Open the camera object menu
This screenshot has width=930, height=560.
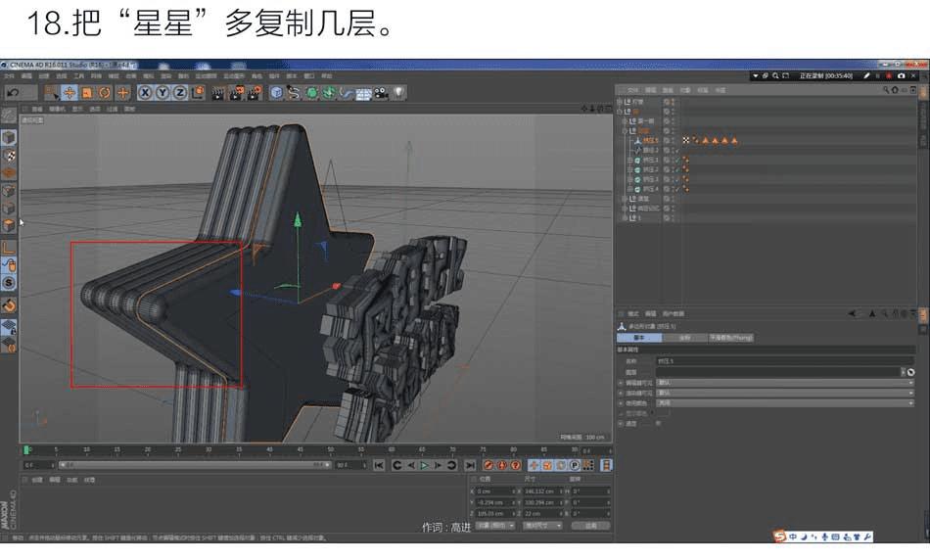tap(382, 93)
